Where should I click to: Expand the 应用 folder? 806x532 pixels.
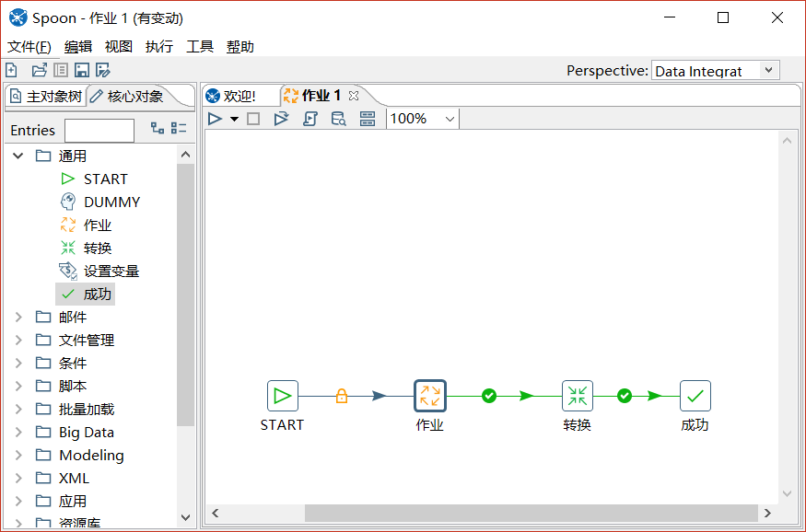tap(18, 502)
